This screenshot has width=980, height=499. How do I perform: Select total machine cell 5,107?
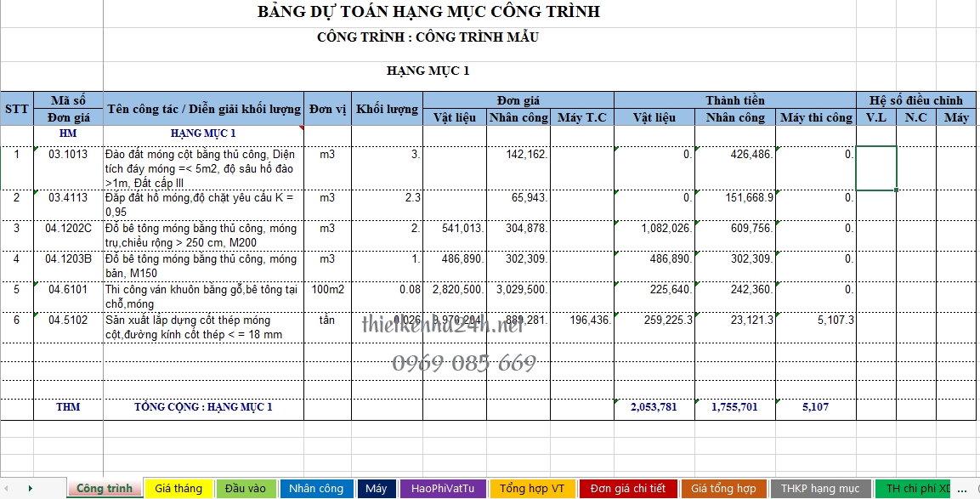(816, 409)
